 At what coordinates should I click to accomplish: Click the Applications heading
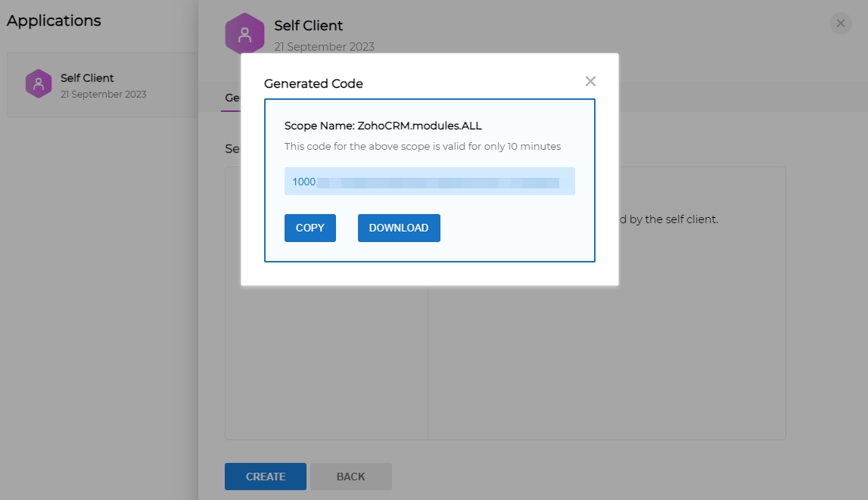point(54,20)
